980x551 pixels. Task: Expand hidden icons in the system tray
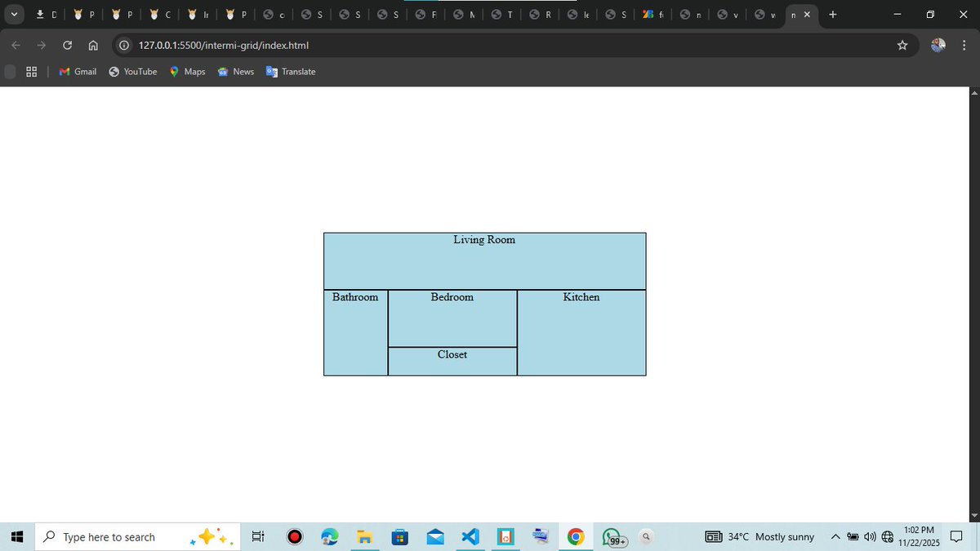tap(835, 536)
